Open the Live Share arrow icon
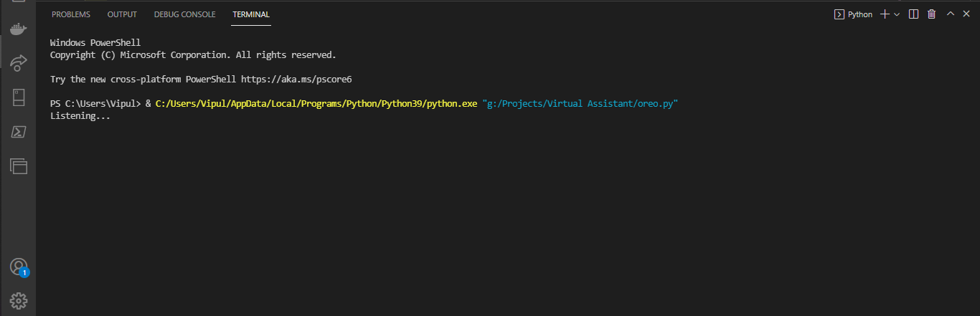 tap(18, 63)
